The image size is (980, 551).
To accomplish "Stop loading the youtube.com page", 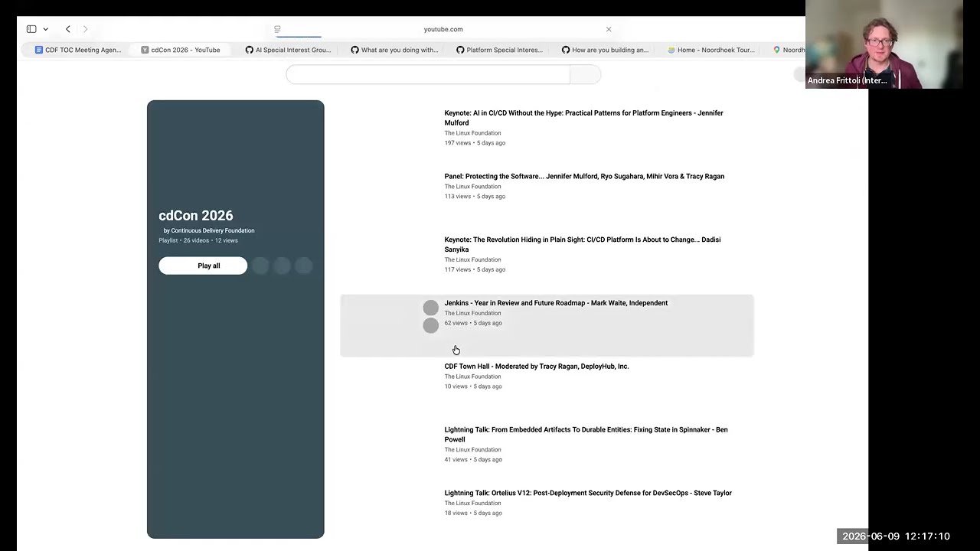I will 609,29.
